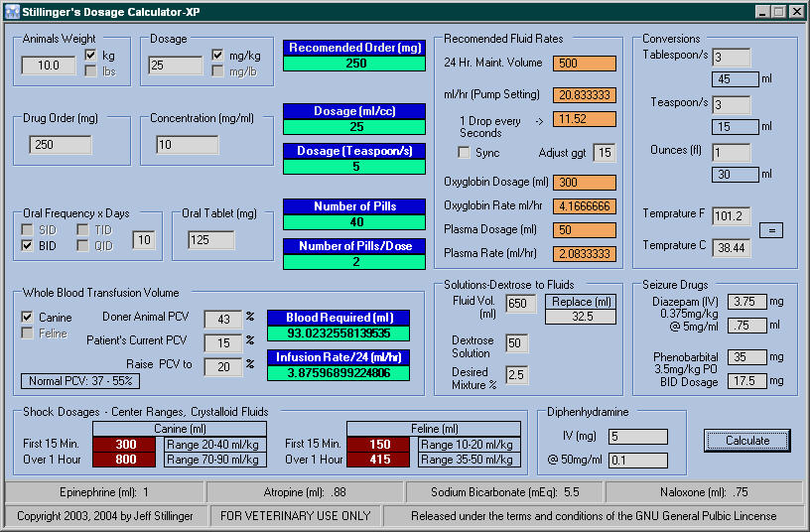Click the application icon in title bar

point(12,11)
